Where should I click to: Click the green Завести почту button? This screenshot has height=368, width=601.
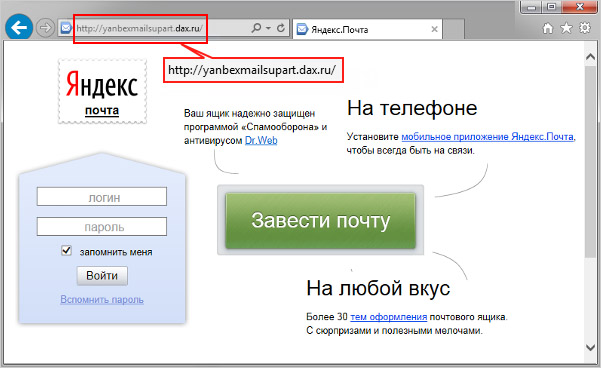[x=320, y=220]
